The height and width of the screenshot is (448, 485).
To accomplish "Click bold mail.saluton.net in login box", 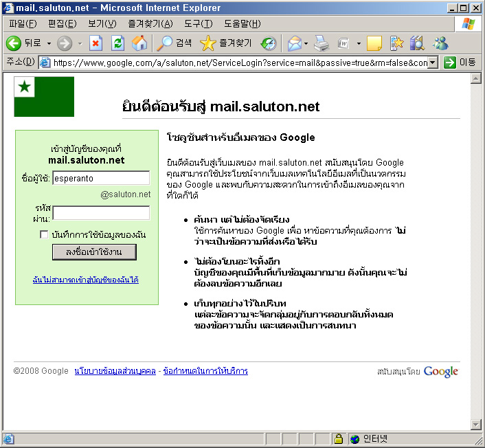I will [87, 160].
